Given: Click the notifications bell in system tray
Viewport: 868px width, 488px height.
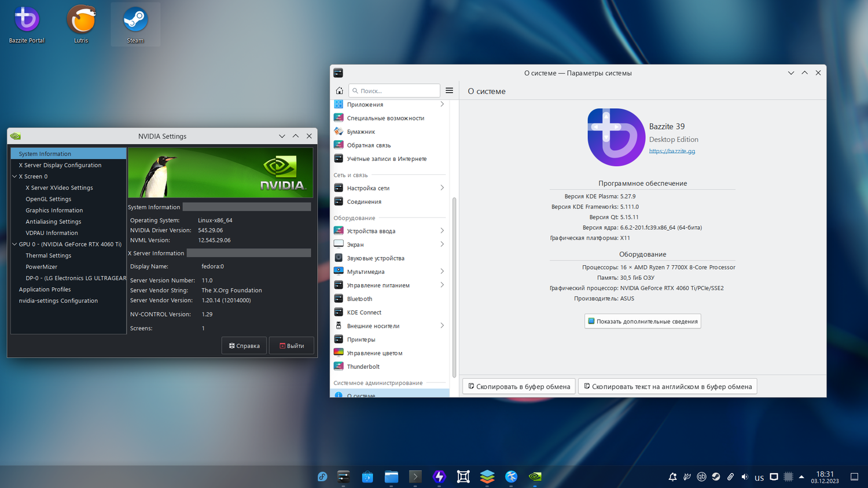Looking at the screenshot, I should click(672, 477).
